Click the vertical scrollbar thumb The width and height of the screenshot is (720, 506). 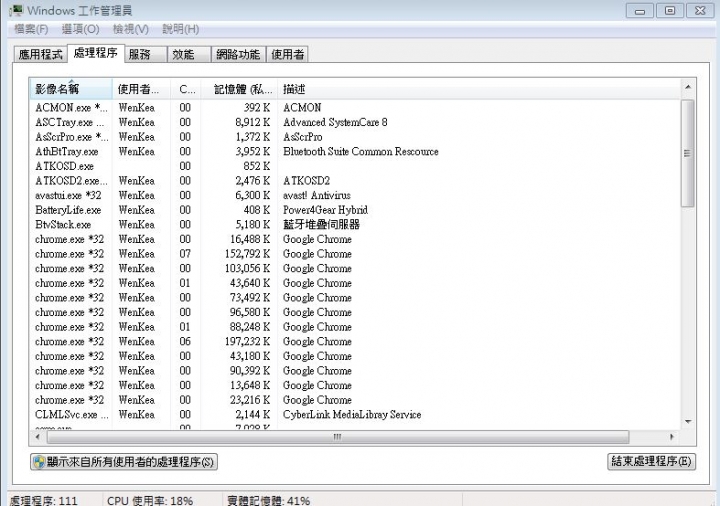click(687, 154)
